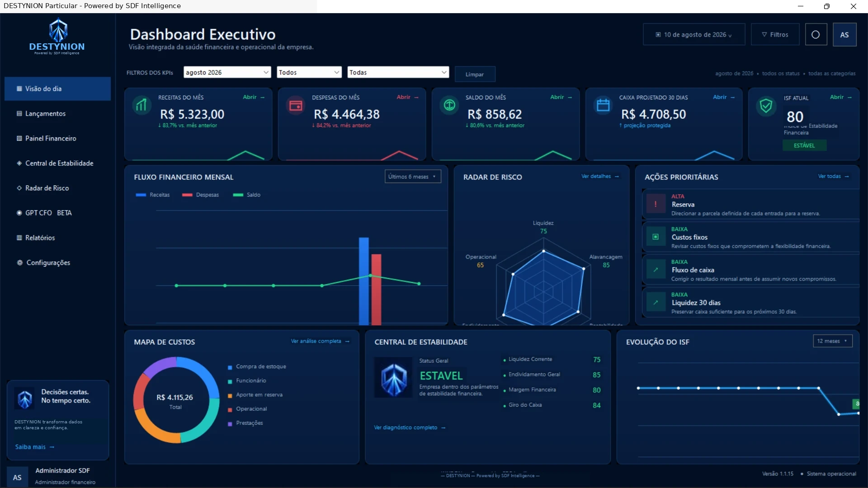Click the AS user avatar in top bar

click(x=844, y=35)
